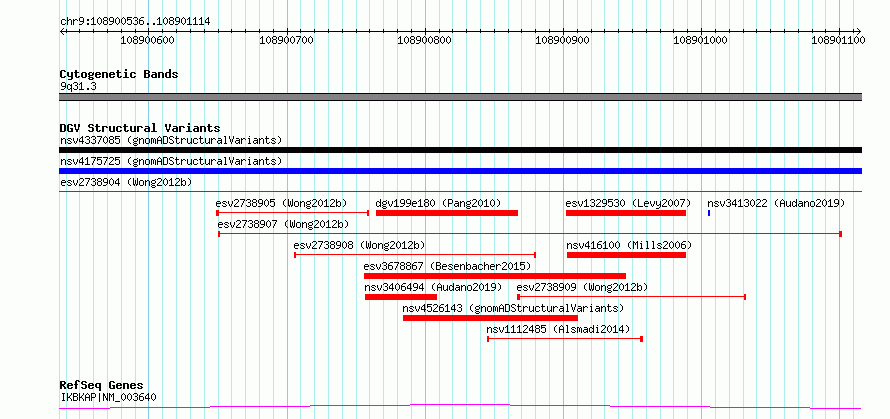
Task: Open the Cytogenetic Bands track title
Action: click(x=119, y=74)
